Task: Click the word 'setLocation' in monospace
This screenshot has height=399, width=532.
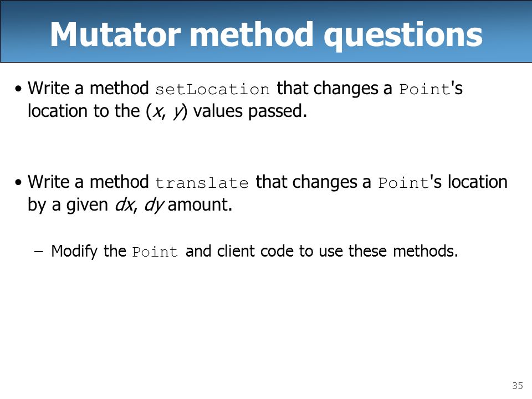Action: click(212, 89)
